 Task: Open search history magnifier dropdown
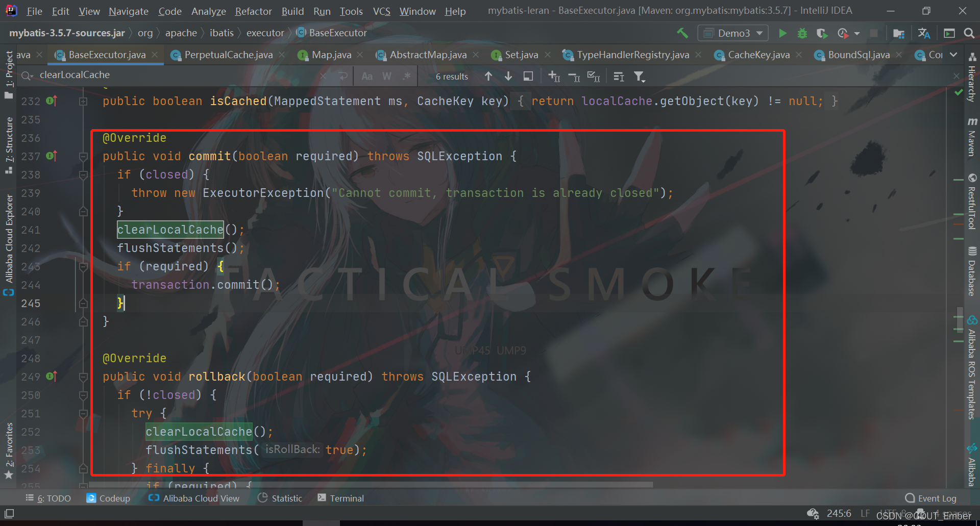point(27,76)
